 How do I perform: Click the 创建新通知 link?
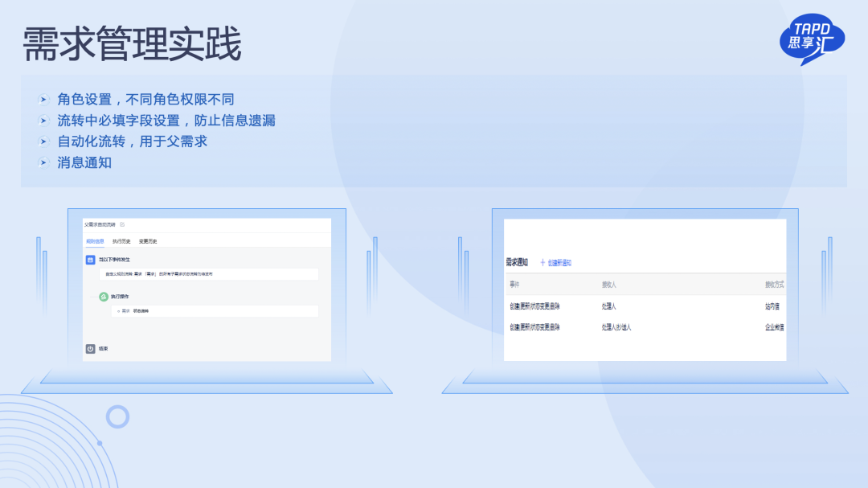pos(559,263)
